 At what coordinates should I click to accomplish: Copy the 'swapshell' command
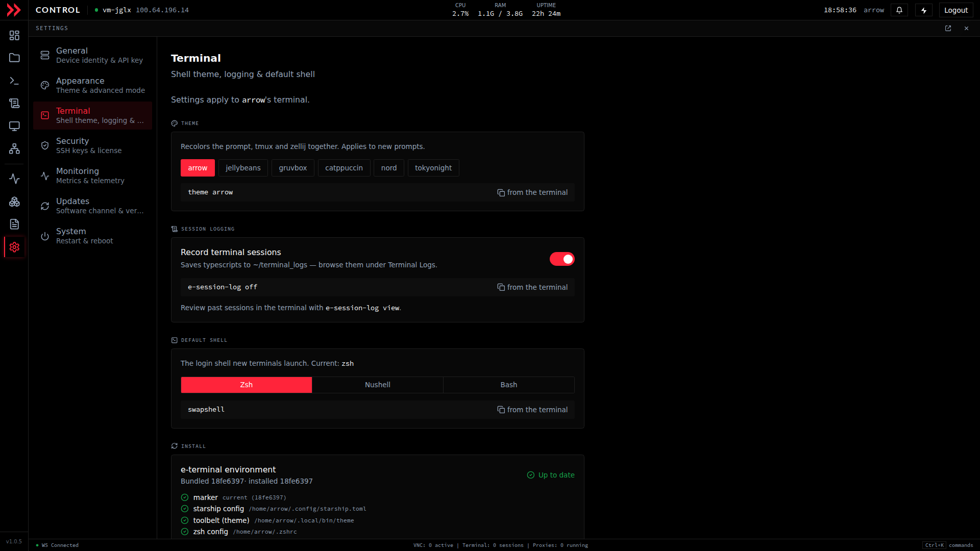tap(532, 410)
